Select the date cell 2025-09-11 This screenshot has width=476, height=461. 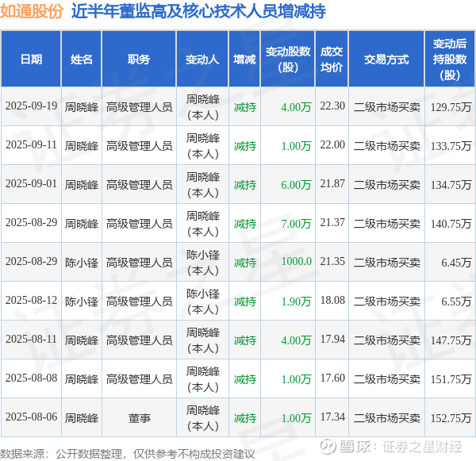pyautogui.click(x=31, y=145)
